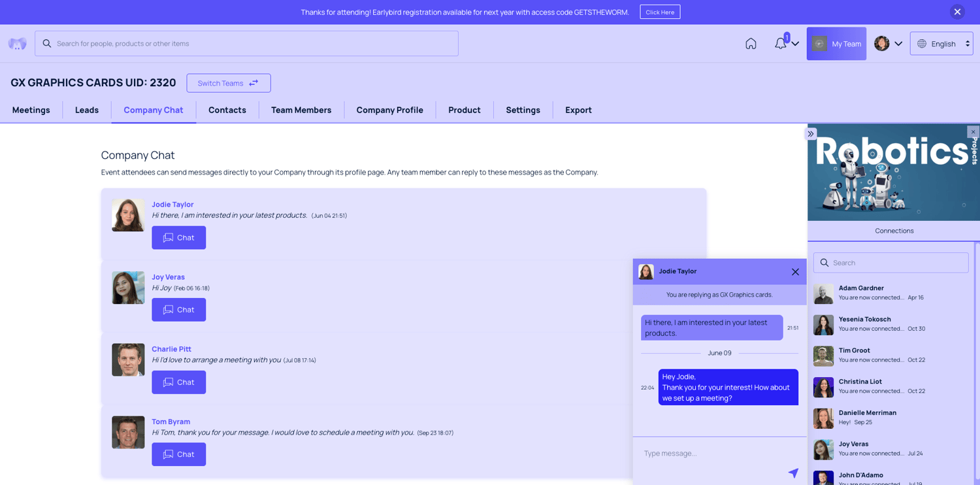Focus the global search field

pos(246,44)
